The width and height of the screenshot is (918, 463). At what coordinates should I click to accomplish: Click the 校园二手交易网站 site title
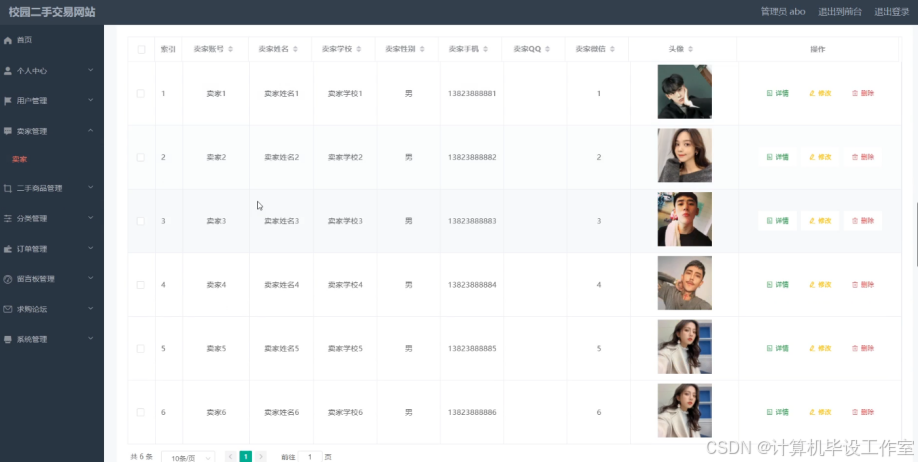52,12
